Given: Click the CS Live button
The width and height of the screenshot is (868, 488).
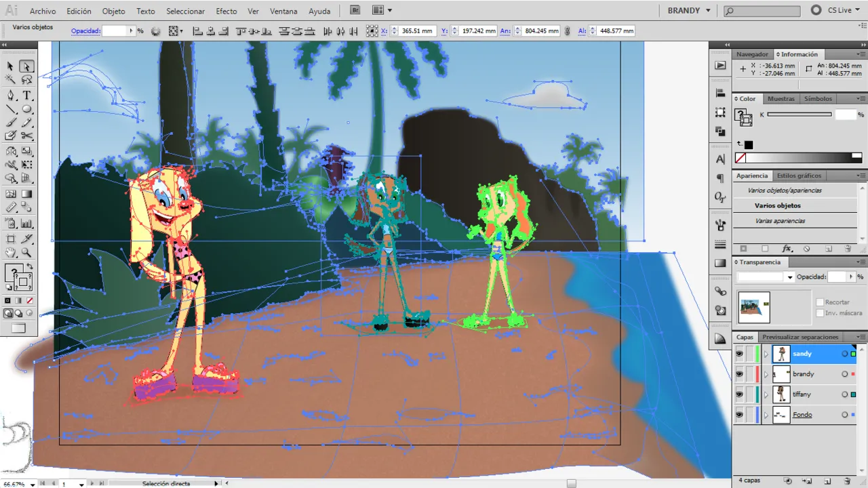Looking at the screenshot, I should click(835, 11).
